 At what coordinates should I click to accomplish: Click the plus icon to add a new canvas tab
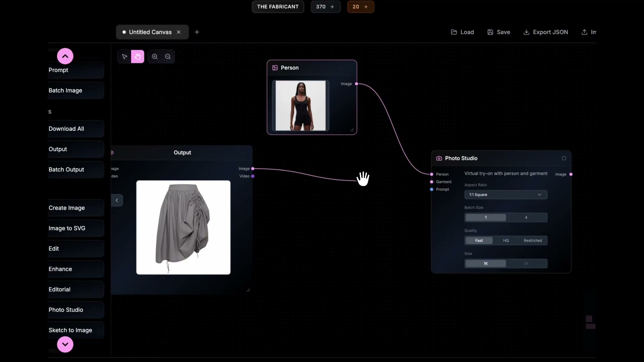(x=197, y=32)
